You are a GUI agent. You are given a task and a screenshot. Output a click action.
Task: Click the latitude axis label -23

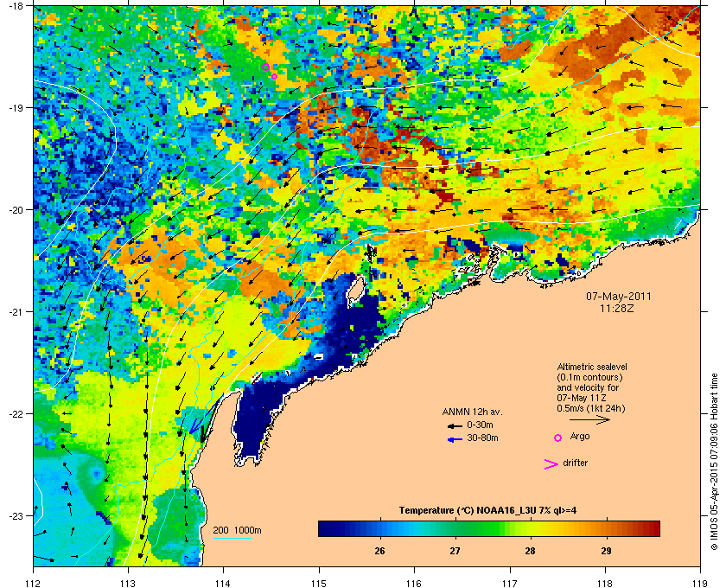point(16,515)
